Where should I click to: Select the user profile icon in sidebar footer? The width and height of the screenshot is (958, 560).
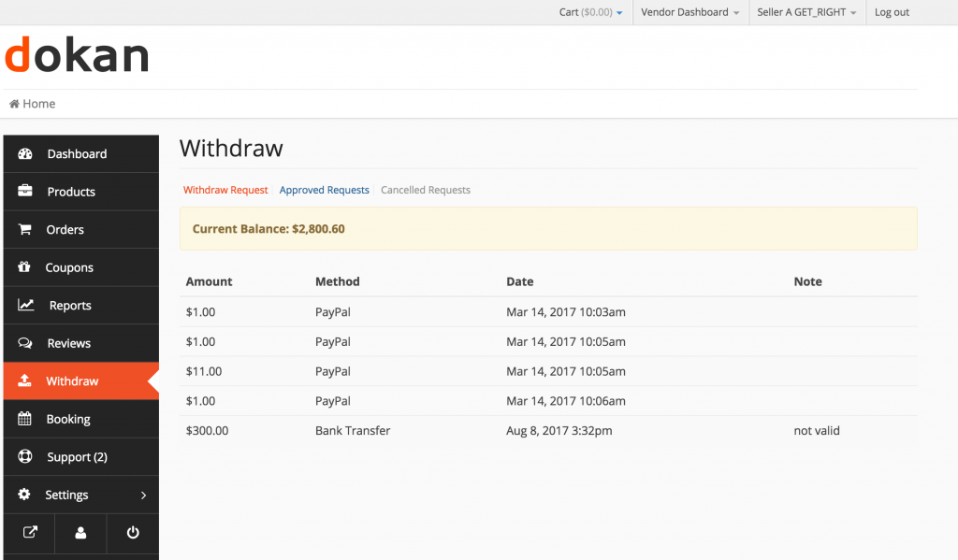pyautogui.click(x=80, y=533)
